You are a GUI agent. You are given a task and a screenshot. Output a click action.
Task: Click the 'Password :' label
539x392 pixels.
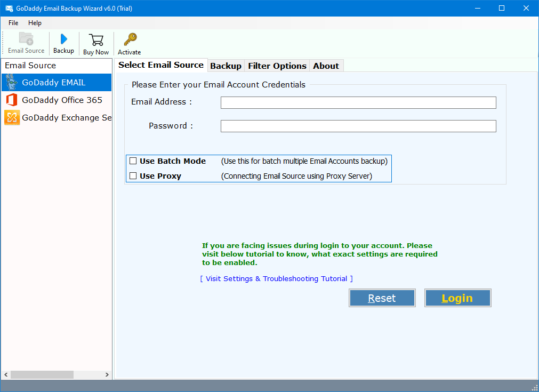point(171,126)
